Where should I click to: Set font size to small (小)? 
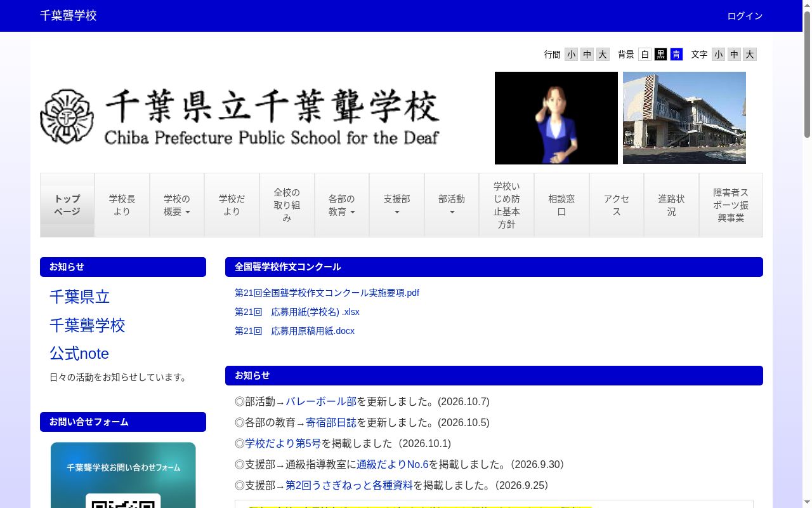(718, 55)
